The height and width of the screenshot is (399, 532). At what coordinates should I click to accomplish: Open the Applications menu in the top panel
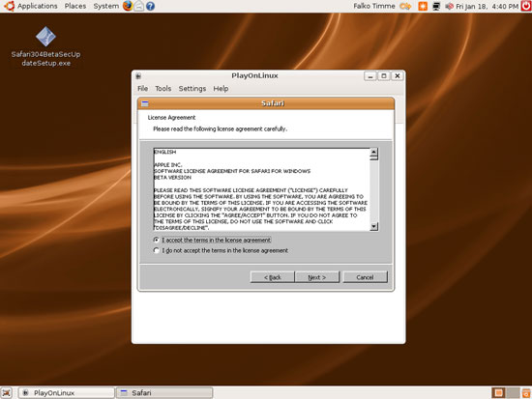click(38, 6)
